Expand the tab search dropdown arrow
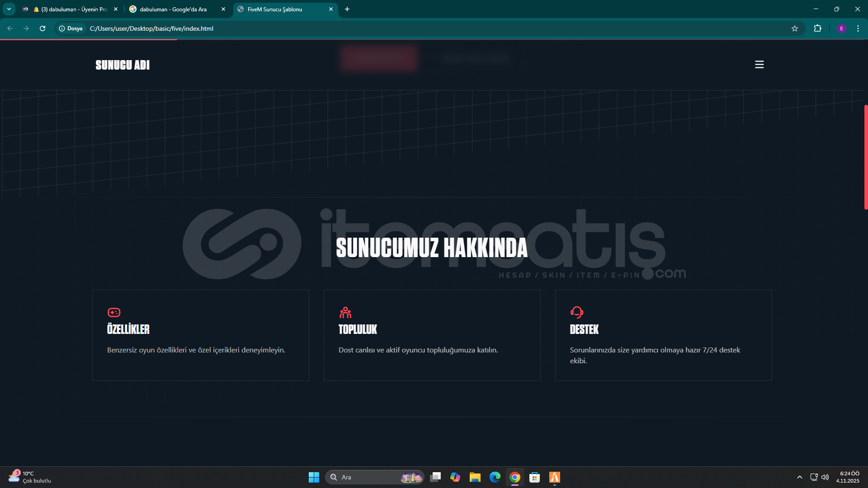 click(9, 9)
